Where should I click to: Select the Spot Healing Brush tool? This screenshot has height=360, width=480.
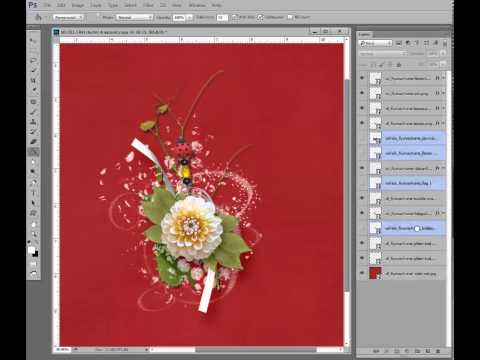33,102
